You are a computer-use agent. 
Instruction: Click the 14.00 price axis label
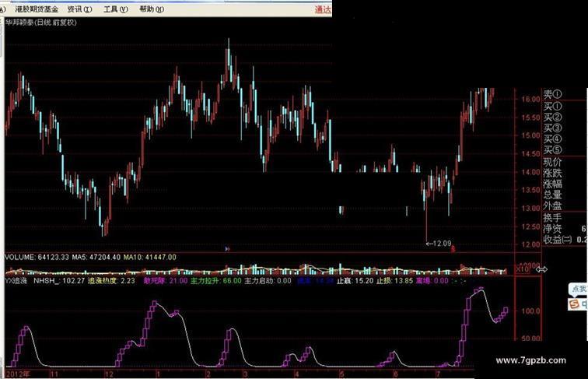[x=530, y=172]
